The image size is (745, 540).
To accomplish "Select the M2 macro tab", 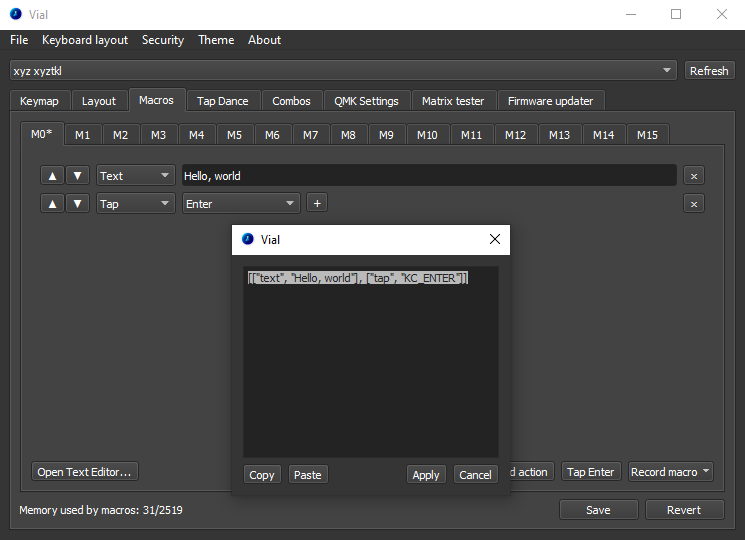I will click(x=121, y=135).
